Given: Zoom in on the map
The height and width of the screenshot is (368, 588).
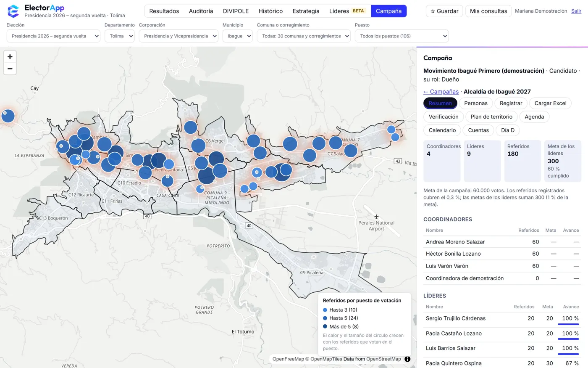Looking at the screenshot, I should click(x=10, y=57).
